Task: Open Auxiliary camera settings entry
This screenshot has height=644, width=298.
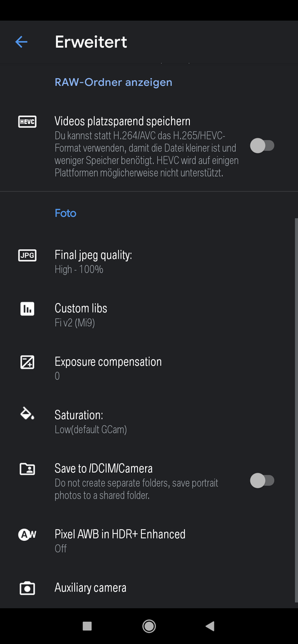Action: 149,588
